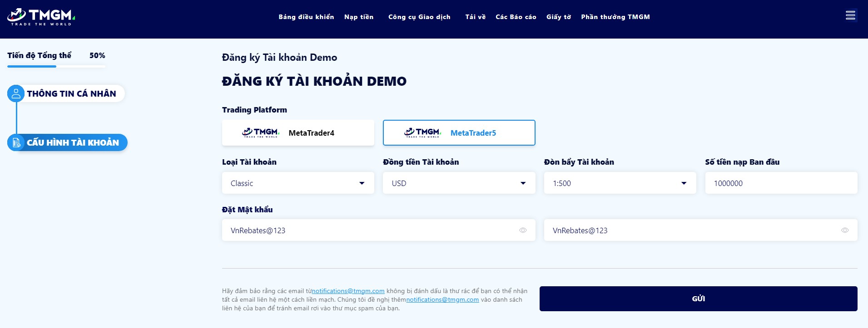Click the overall progress bar

pos(56,66)
